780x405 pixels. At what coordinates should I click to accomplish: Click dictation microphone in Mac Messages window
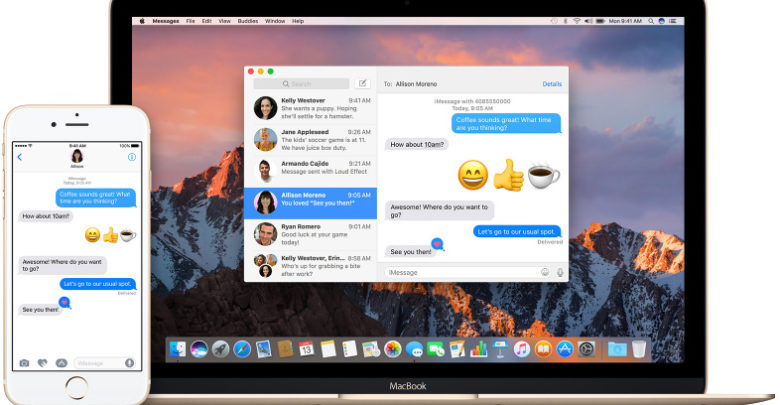click(x=560, y=272)
